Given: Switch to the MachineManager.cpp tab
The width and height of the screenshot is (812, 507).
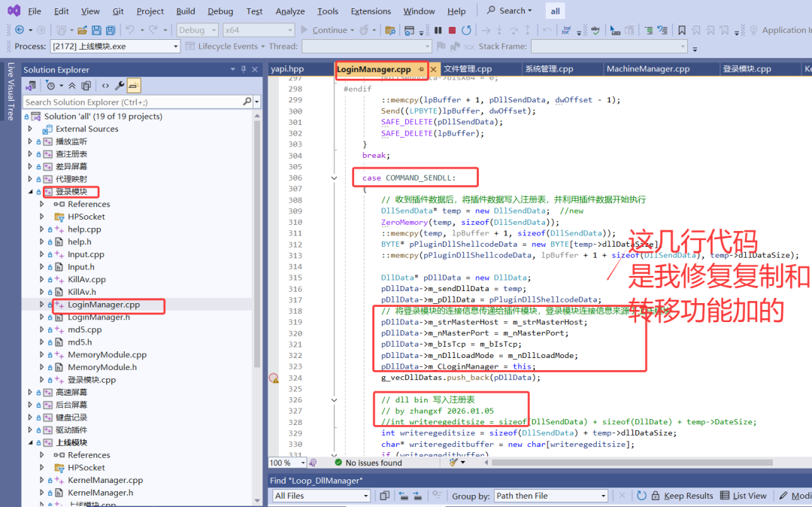Looking at the screenshot, I should tap(648, 69).
